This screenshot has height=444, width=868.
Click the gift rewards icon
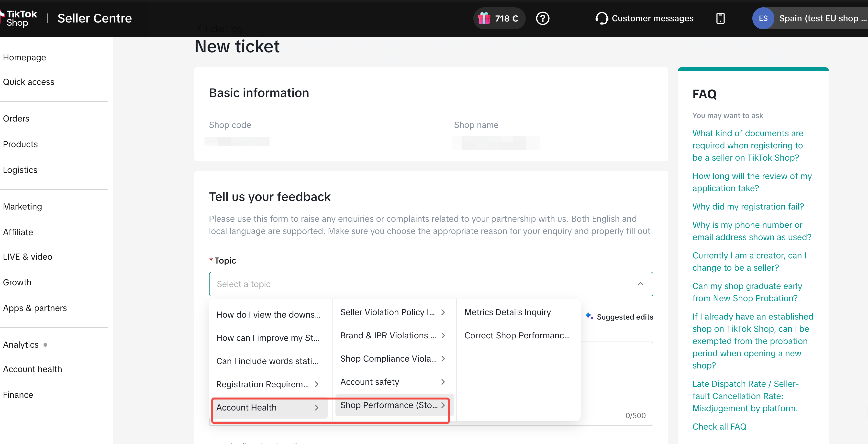(484, 18)
